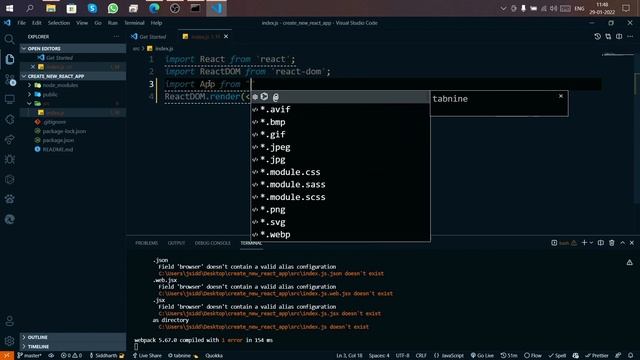Switch to the OUTPUT panel tab
The width and height of the screenshot is (640, 360).
click(176, 243)
